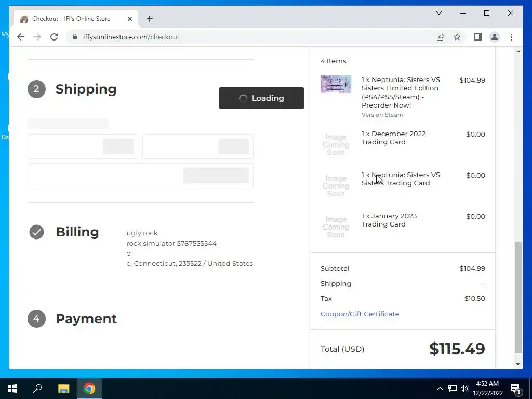Open File Explorer from the taskbar

(63, 389)
